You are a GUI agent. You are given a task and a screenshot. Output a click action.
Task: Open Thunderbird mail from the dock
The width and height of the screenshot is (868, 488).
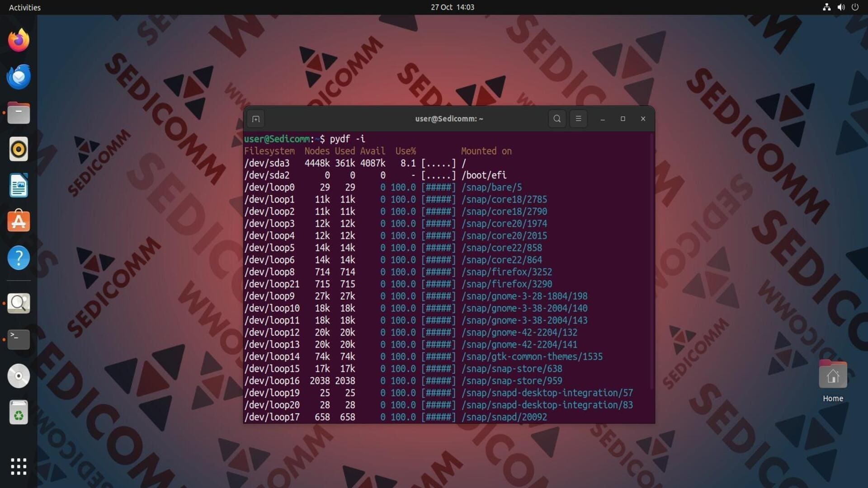(19, 76)
